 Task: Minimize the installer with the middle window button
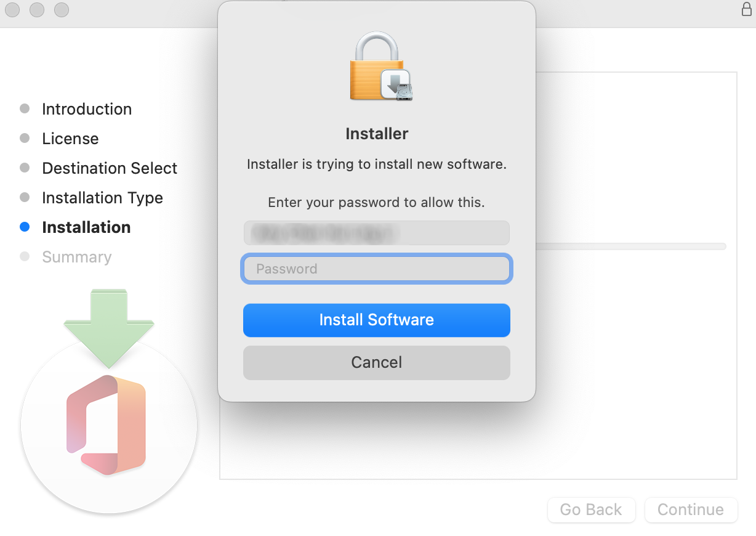coord(37,10)
